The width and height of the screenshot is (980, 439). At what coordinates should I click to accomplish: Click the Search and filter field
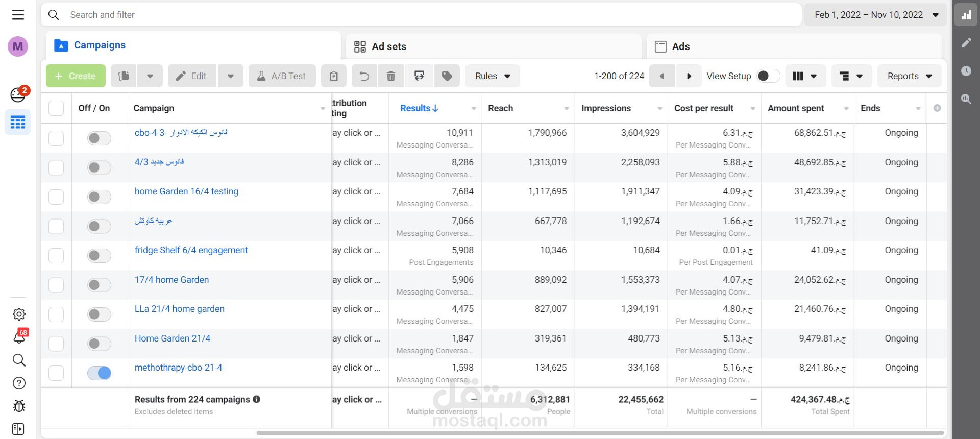[421, 15]
